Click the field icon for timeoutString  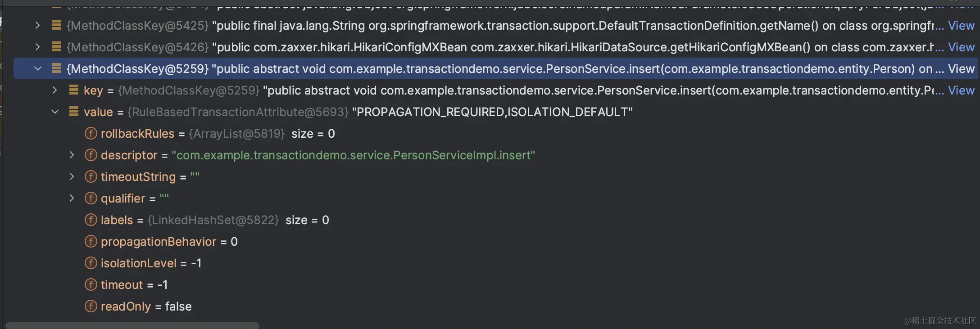pyautogui.click(x=91, y=176)
